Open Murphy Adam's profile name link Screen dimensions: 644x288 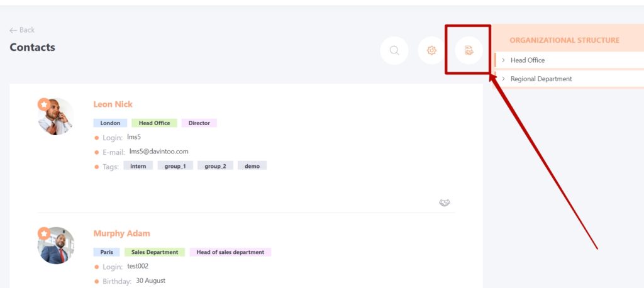(x=121, y=233)
